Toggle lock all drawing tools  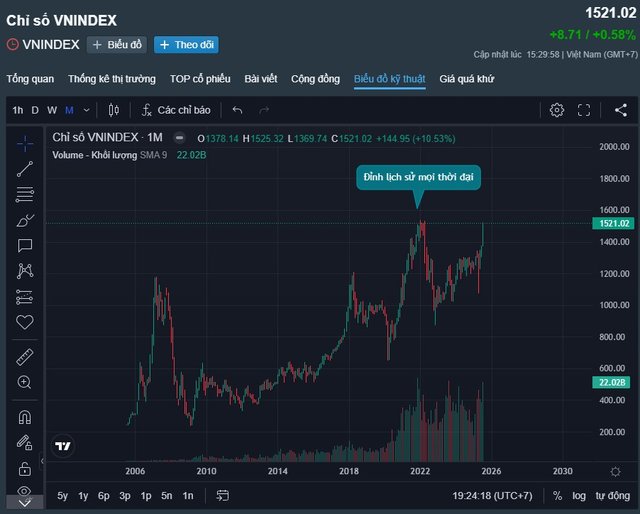pos(25,468)
